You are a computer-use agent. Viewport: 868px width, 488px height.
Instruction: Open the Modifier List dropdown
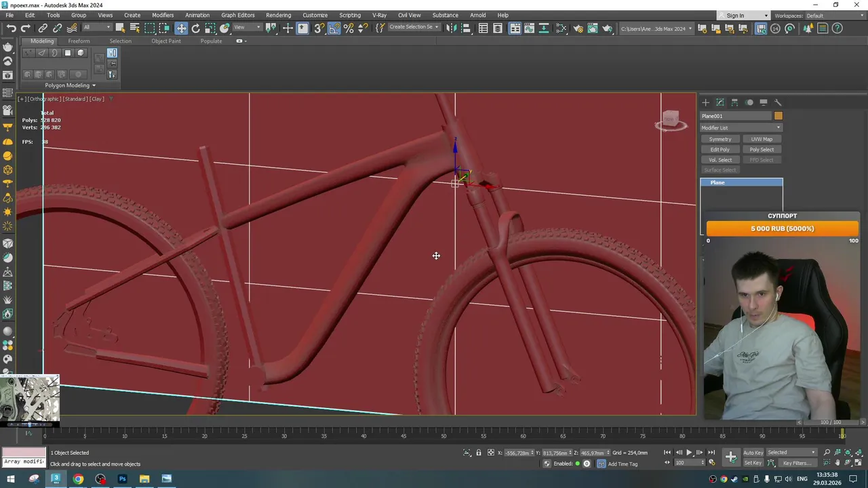(x=741, y=127)
